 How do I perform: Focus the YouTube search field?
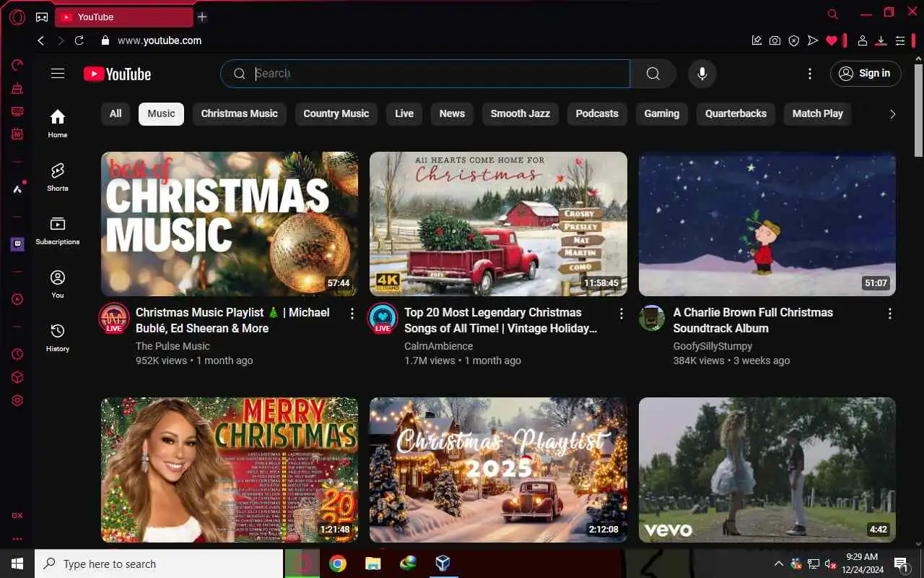pos(425,74)
